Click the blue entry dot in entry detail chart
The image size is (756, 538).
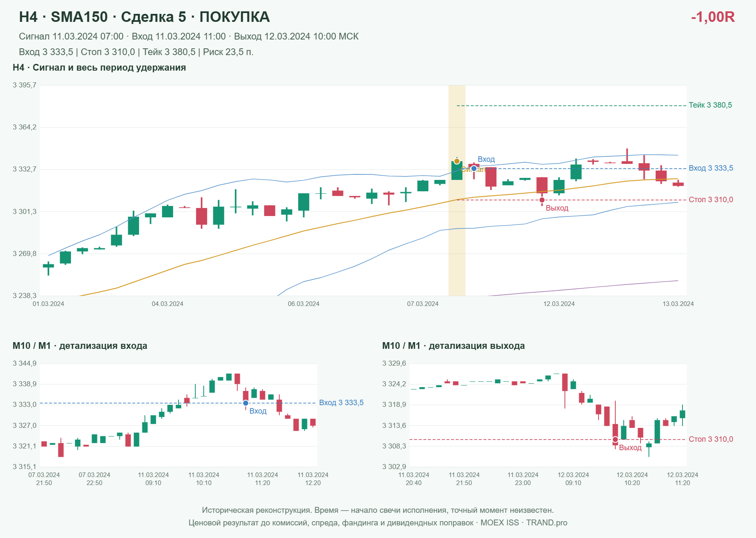click(x=246, y=403)
